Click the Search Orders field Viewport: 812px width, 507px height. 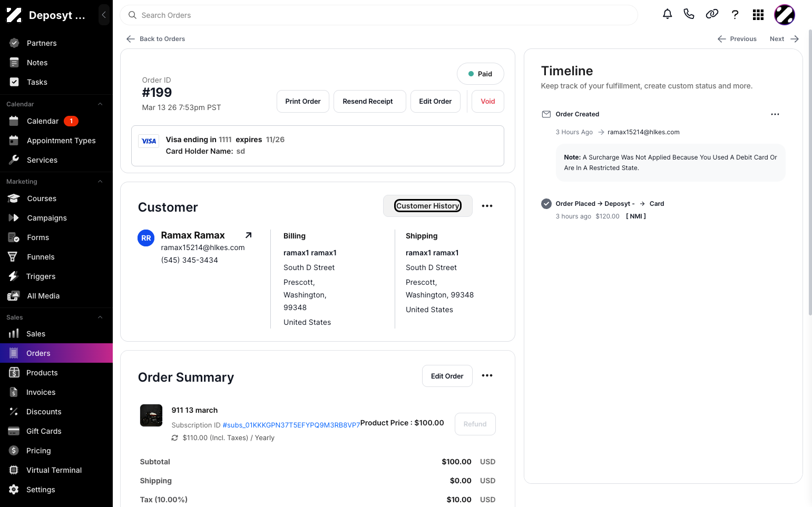tap(379, 15)
